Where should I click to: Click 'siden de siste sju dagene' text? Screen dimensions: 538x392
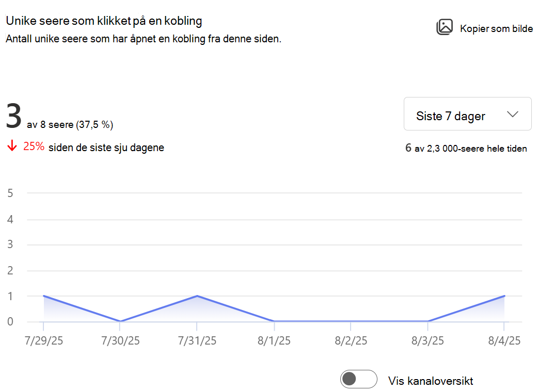[x=106, y=148]
